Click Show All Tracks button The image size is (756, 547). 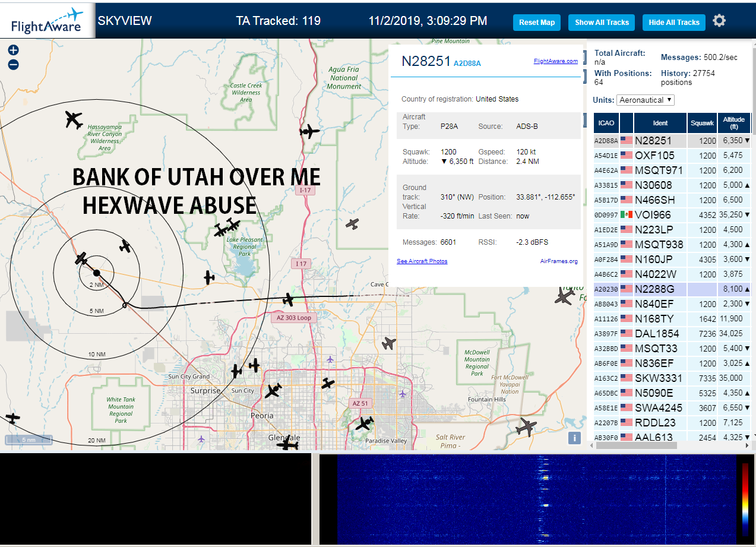[602, 23]
